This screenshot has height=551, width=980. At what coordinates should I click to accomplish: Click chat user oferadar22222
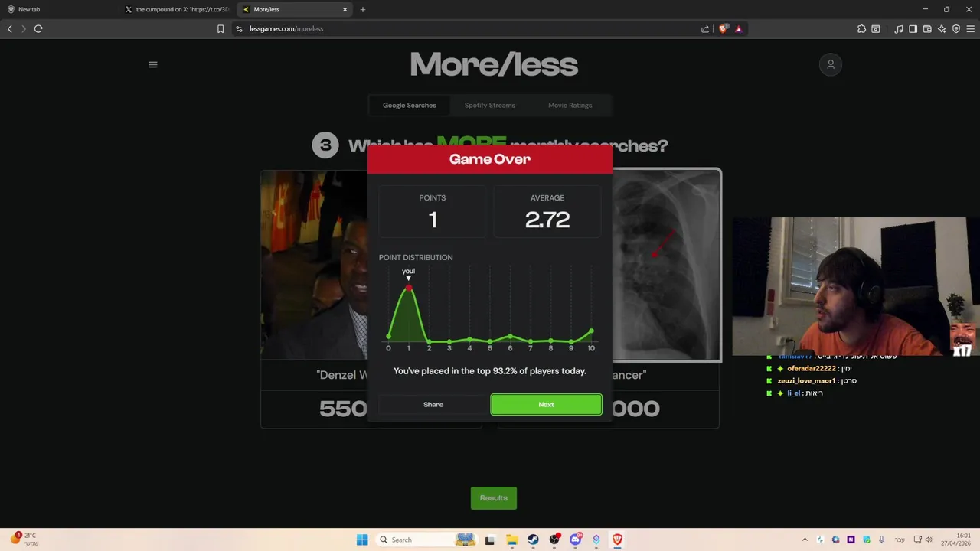[812, 368]
